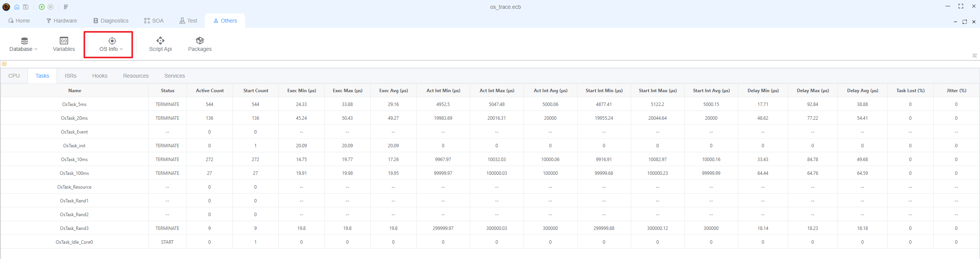
Task: Expand the OS Info dropdown
Action: (111, 44)
